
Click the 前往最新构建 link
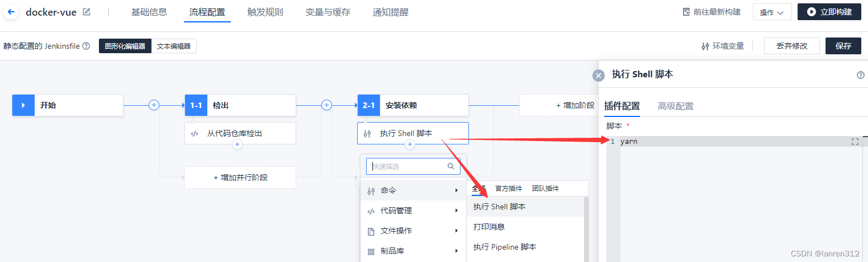717,12
